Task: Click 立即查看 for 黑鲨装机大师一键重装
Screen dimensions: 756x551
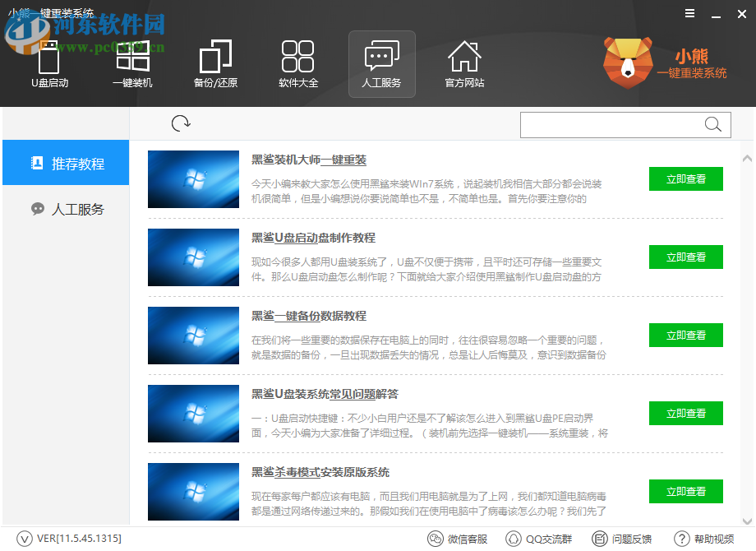Action: [x=685, y=178]
